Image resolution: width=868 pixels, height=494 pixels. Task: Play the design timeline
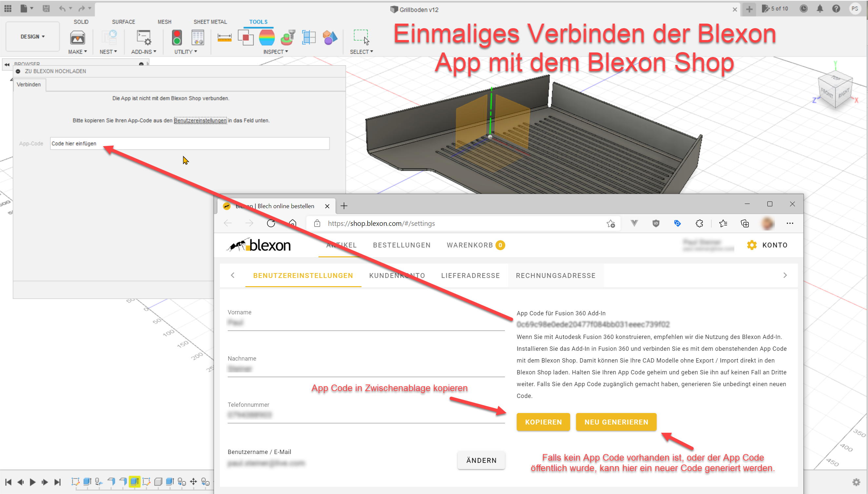click(32, 482)
